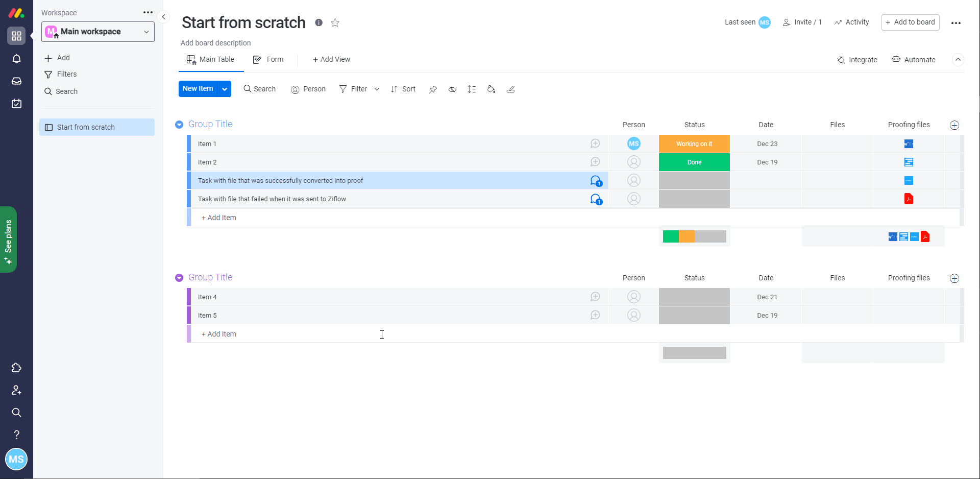Click Invite members icon in sidebar
Viewport: 980px width, 479px height.
pos(16,390)
